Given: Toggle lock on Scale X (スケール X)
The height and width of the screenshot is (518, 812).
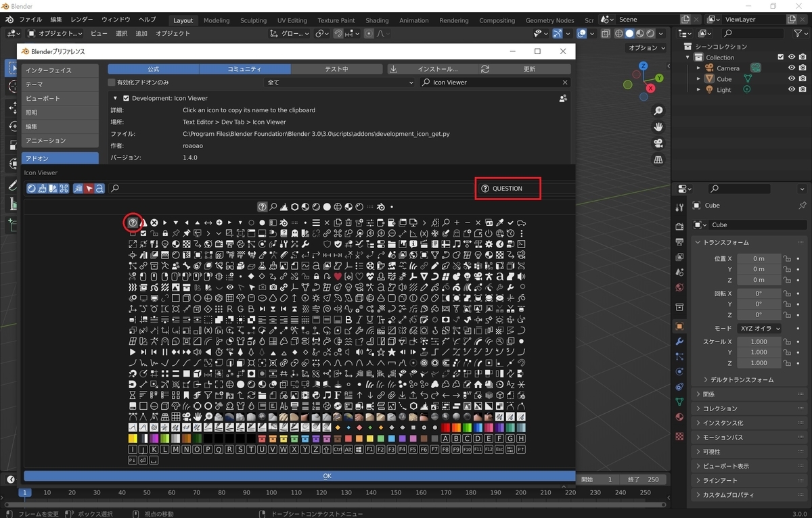Looking at the screenshot, I should point(787,342).
